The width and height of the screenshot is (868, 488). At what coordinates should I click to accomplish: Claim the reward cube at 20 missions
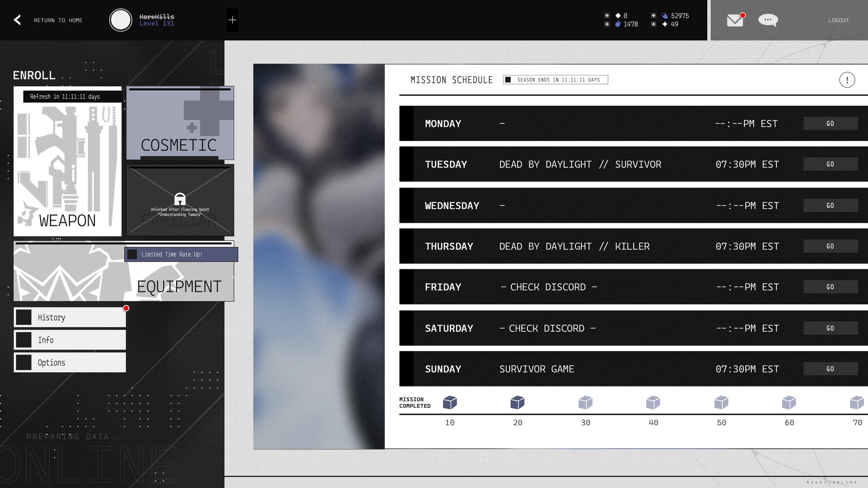pyautogui.click(x=518, y=402)
